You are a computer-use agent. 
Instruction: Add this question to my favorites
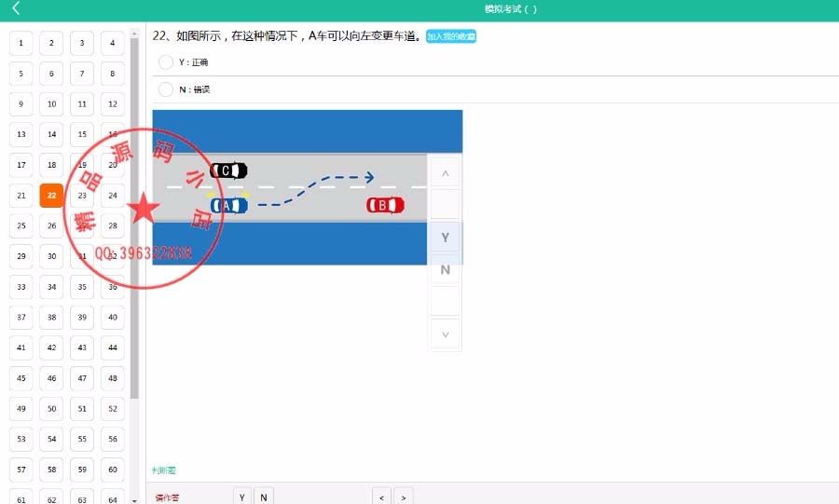click(451, 36)
